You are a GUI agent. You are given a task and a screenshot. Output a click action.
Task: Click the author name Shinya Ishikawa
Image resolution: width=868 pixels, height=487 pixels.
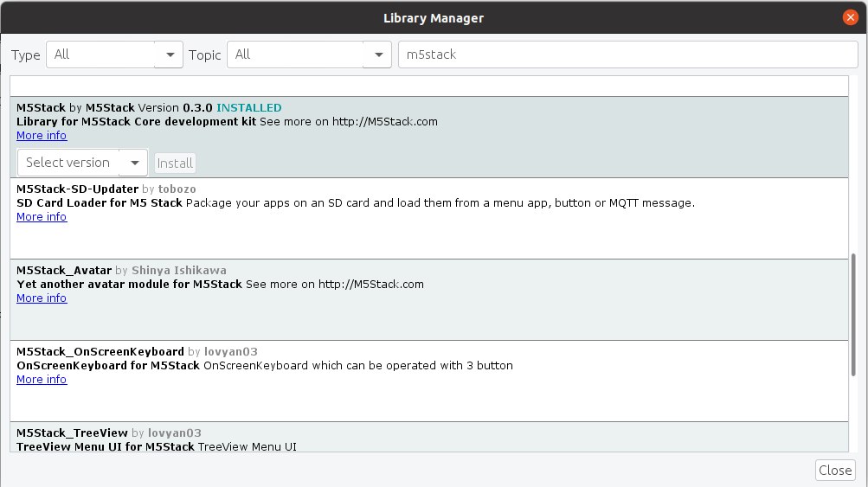pos(179,271)
